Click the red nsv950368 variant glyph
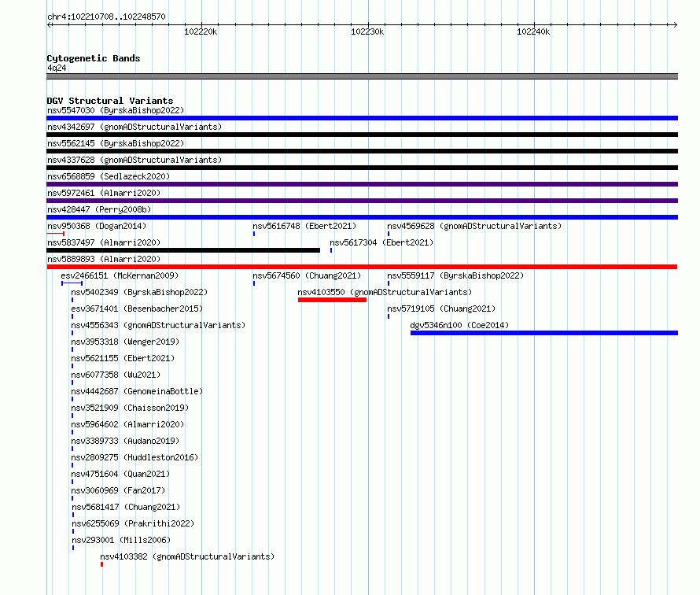700x595 pixels. pyautogui.click(x=56, y=234)
